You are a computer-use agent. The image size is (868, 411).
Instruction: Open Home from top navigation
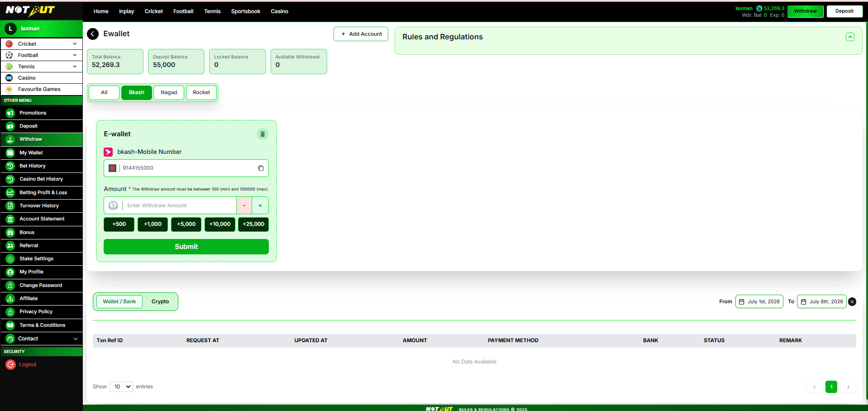coord(101,11)
